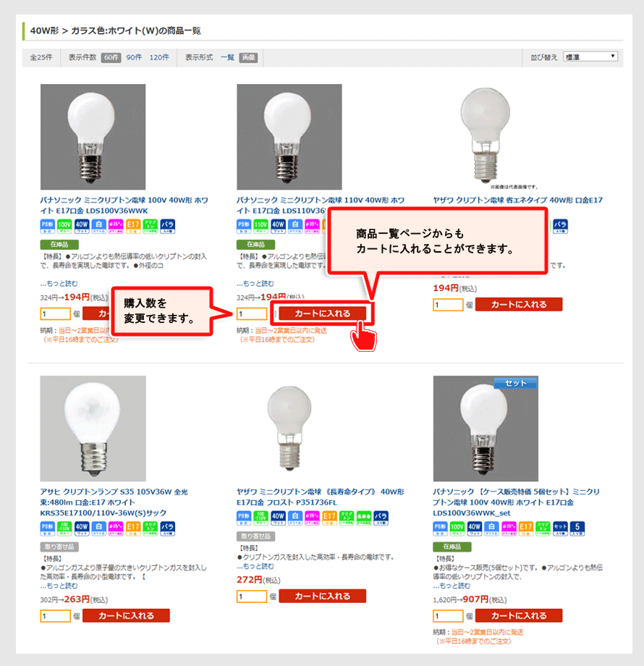
Task: Click the number 5 quantity badge under Panasonic 5個セット
Action: click(x=577, y=528)
